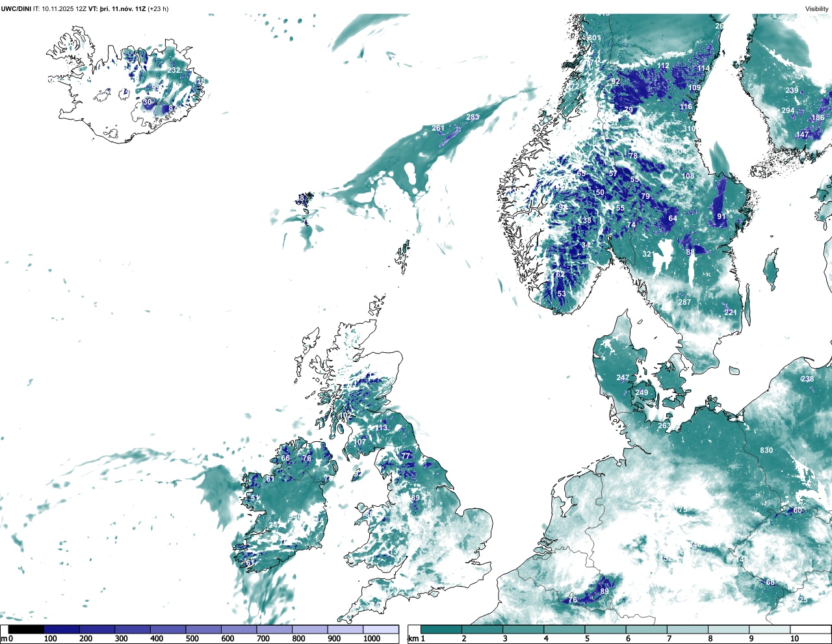Choose the 4–5 km legend color segment

[x=564, y=630]
